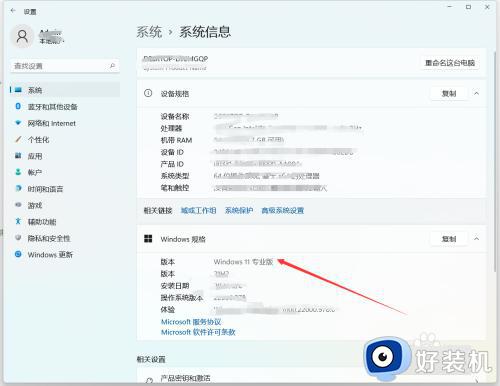Open 蓝牙和其他设备 settings
Screen dimensions: 500x386
53,107
